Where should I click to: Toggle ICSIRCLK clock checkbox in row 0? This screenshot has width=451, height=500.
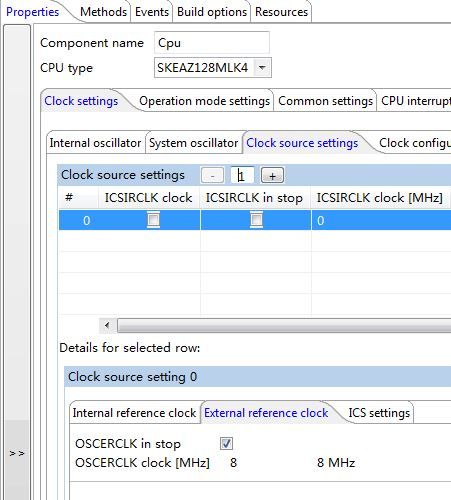coord(153,220)
